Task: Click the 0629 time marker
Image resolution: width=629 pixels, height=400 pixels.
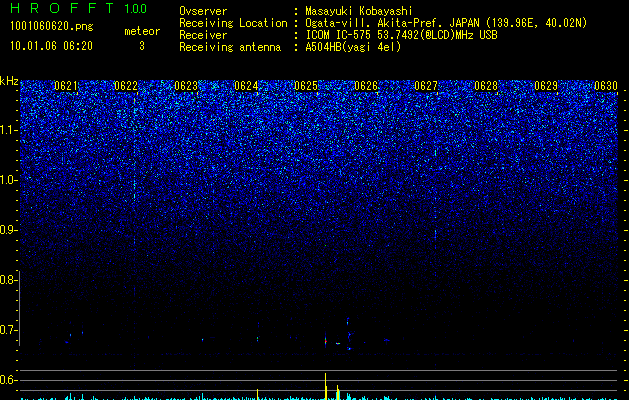Action: tap(546, 86)
